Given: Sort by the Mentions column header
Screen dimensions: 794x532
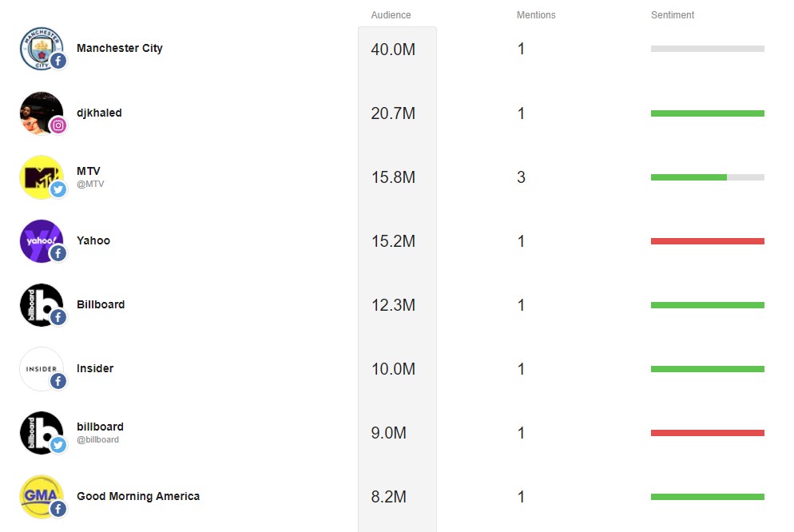Looking at the screenshot, I should 536,15.
